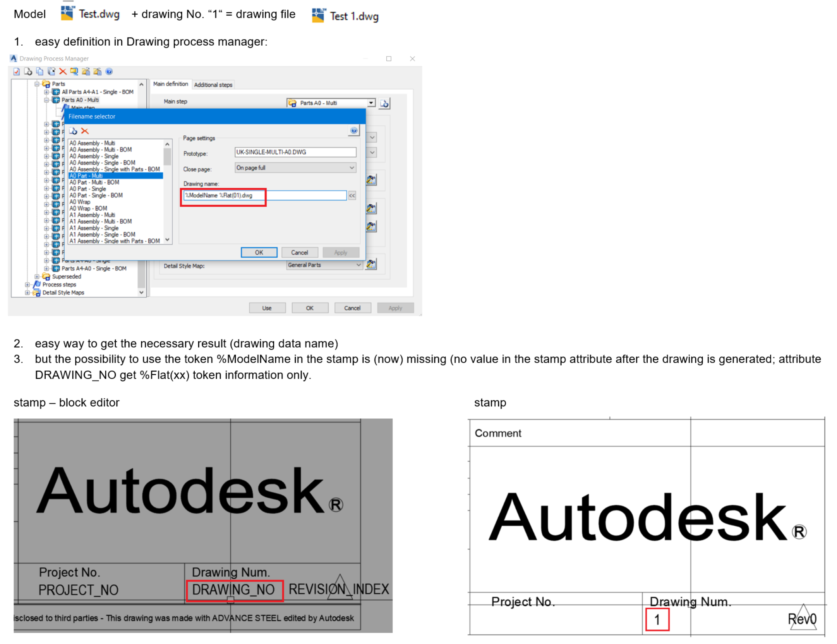
Task: Expand the Parts A4-A0 - Single - BOM entry
Action: pyautogui.click(x=47, y=268)
